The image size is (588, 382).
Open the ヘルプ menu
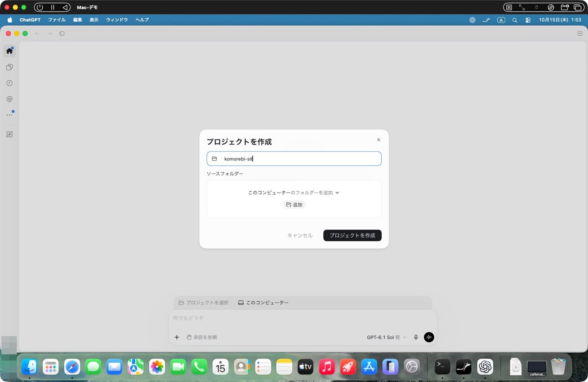(142, 20)
